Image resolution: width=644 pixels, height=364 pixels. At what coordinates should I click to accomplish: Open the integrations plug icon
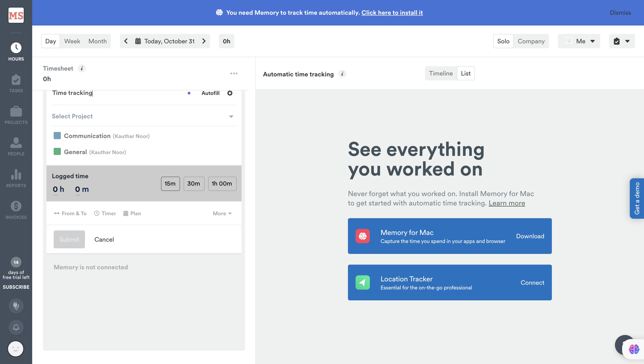pos(16,305)
